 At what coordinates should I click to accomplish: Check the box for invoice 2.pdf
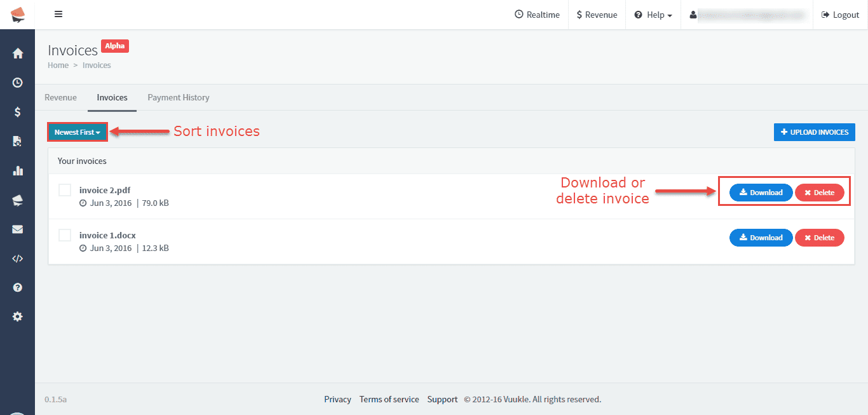pyautogui.click(x=65, y=190)
